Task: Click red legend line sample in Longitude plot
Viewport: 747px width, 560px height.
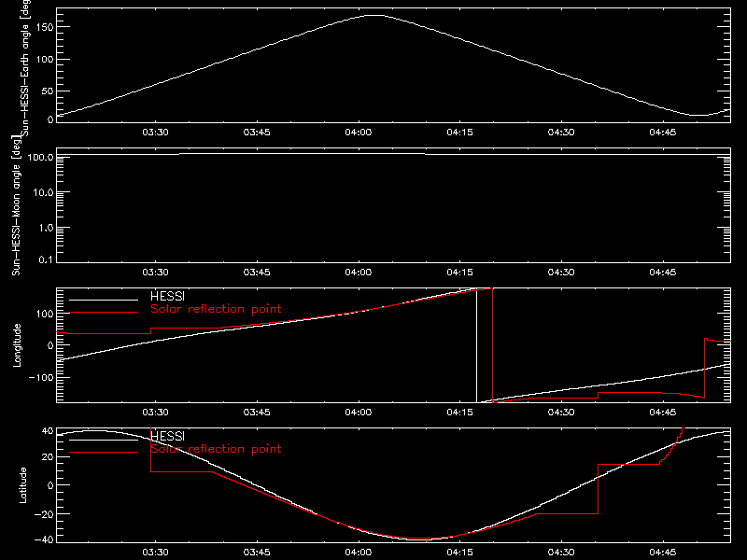Action: [x=104, y=313]
